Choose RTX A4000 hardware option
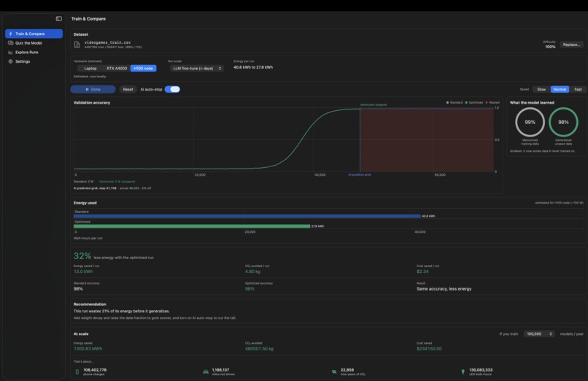This screenshot has height=381, width=588. 117,69
